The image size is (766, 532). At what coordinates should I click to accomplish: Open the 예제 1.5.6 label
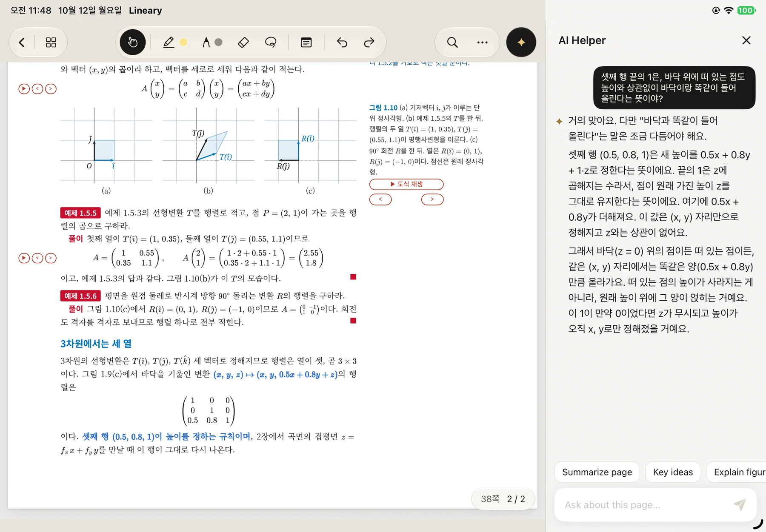(80, 296)
